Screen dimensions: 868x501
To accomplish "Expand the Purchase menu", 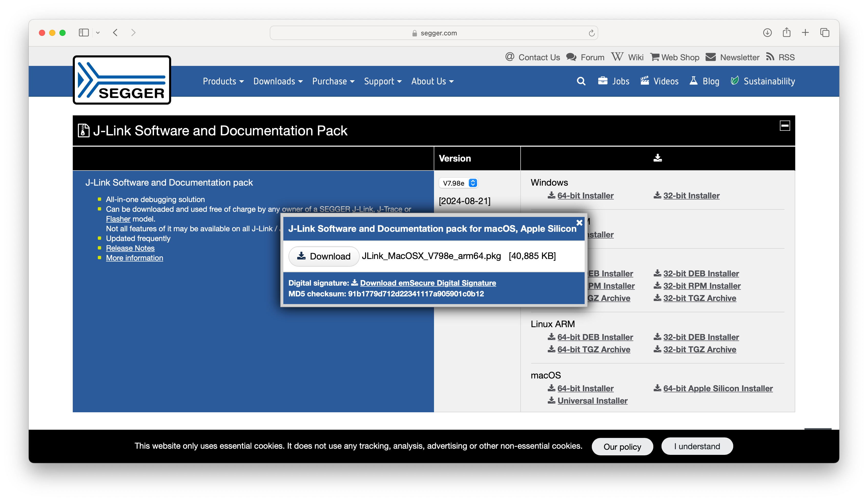I will point(333,81).
